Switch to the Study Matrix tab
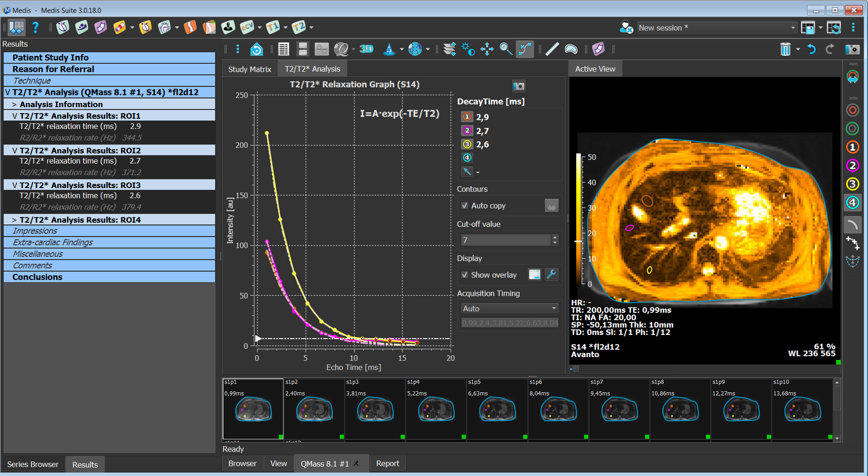This screenshot has width=868, height=476. (x=250, y=69)
